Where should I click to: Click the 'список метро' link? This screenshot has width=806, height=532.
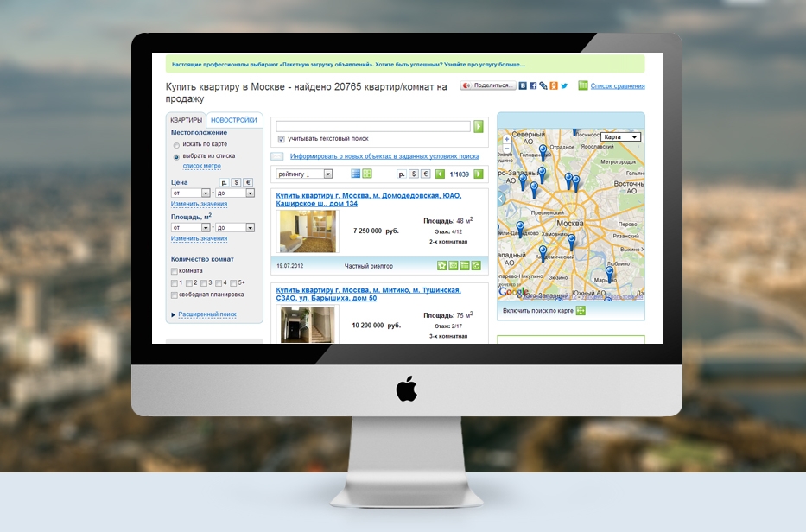pyautogui.click(x=201, y=166)
